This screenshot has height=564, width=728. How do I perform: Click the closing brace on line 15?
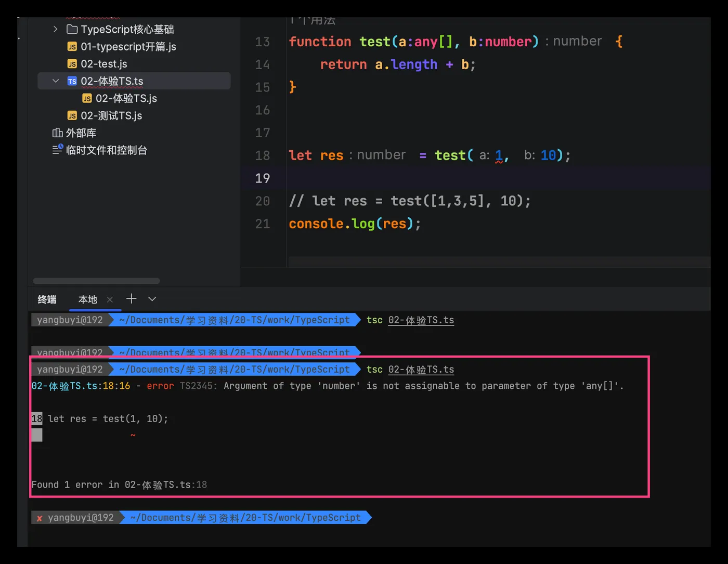pyautogui.click(x=293, y=87)
